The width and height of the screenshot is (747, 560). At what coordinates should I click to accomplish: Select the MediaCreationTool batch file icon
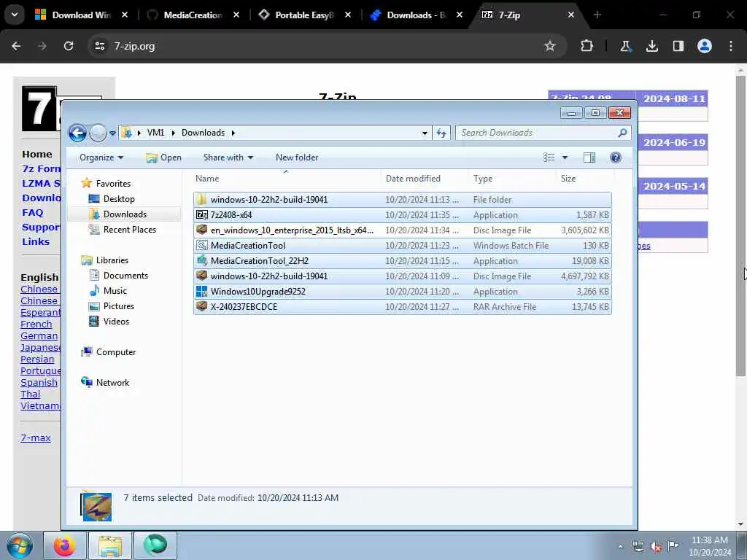(x=202, y=245)
